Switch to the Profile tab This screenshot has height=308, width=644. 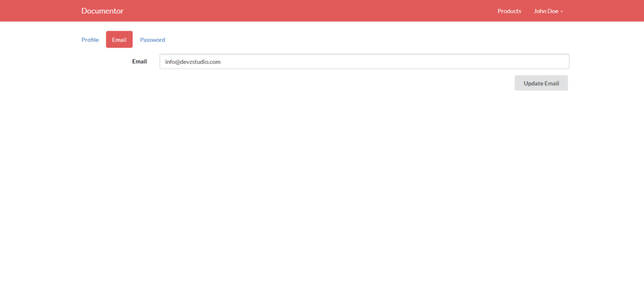(x=90, y=40)
